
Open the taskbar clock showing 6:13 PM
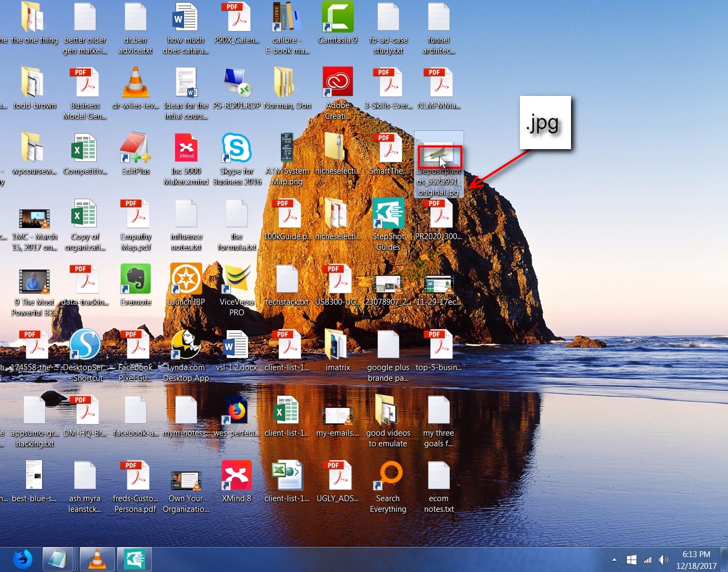(x=696, y=560)
